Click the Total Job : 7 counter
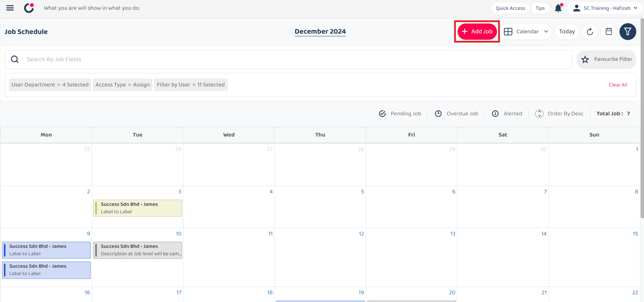 [x=613, y=114]
